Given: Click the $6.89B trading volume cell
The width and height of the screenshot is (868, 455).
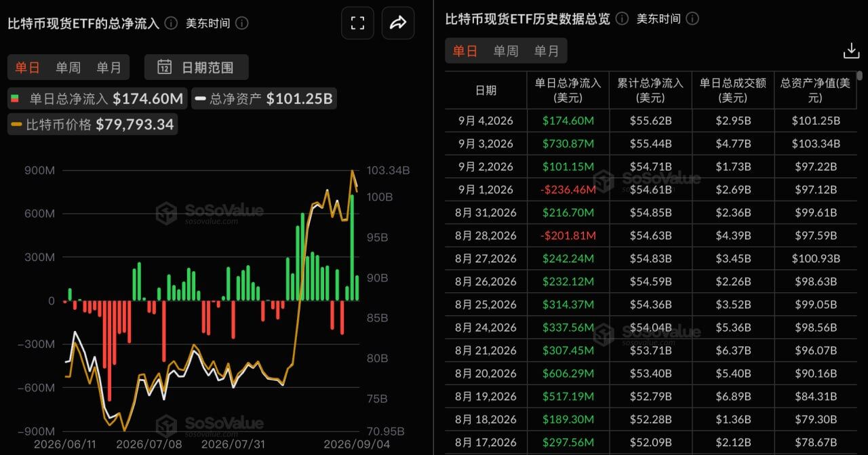Looking at the screenshot, I should click(733, 397).
